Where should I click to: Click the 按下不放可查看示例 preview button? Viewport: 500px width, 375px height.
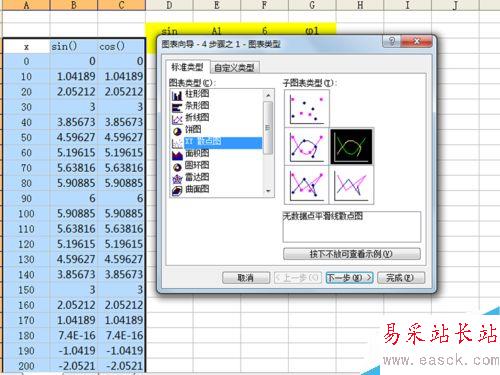(x=351, y=254)
